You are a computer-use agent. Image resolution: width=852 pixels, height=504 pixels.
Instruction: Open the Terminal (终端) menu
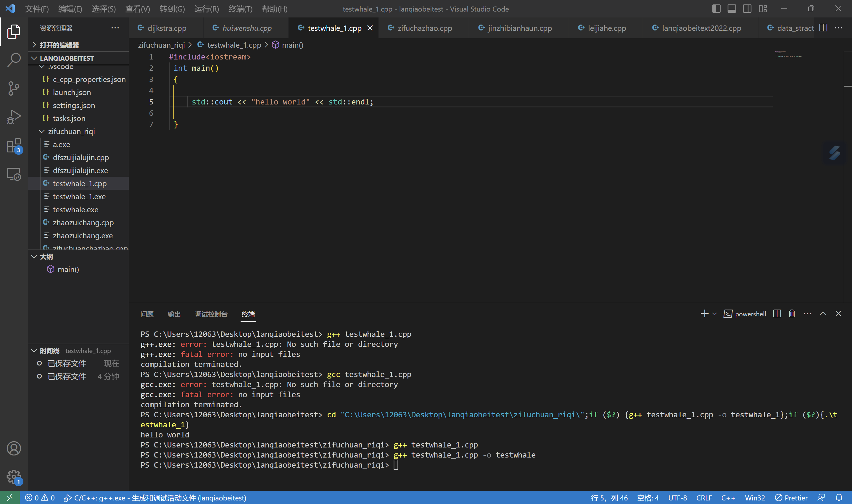click(x=240, y=9)
